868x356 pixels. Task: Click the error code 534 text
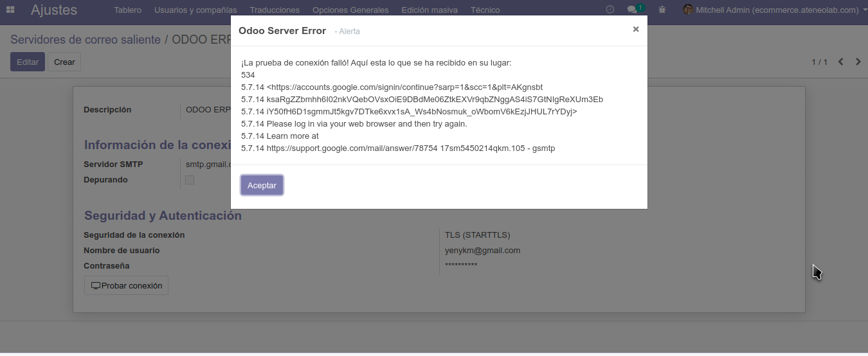pyautogui.click(x=248, y=75)
